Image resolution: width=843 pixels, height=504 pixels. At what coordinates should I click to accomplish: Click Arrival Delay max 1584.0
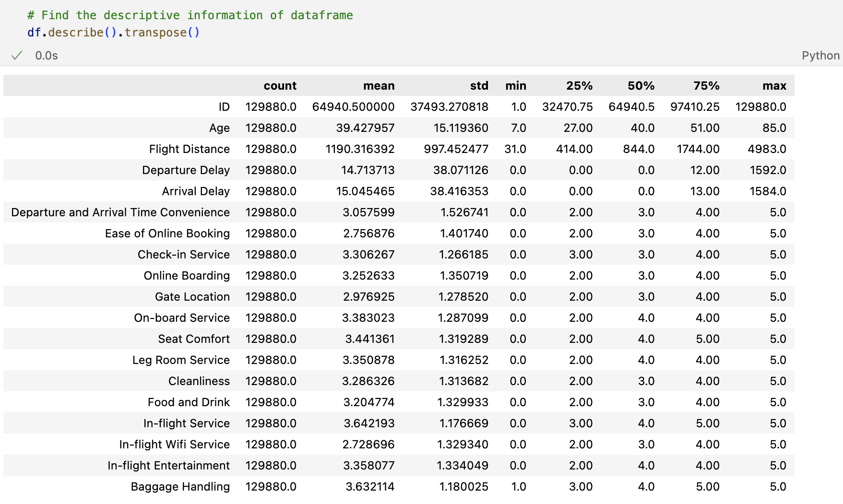pyautogui.click(x=768, y=191)
